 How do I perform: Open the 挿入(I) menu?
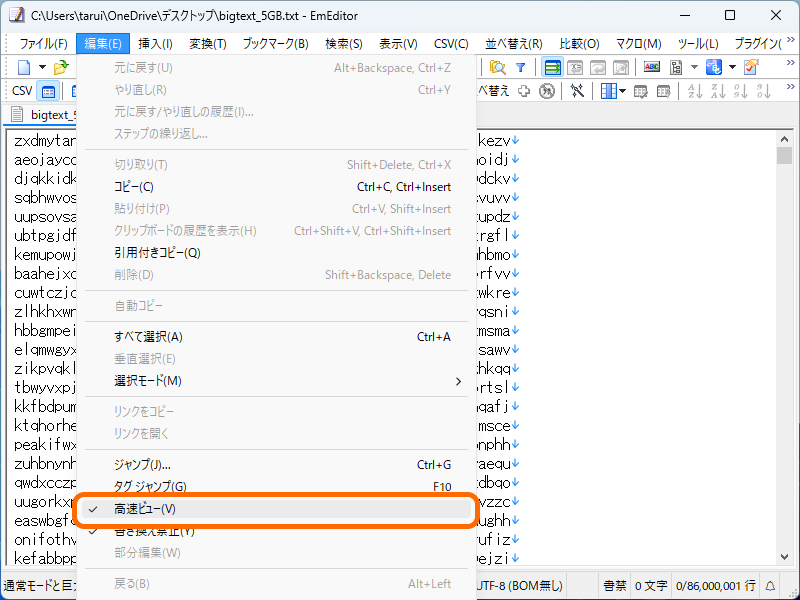[x=155, y=43]
